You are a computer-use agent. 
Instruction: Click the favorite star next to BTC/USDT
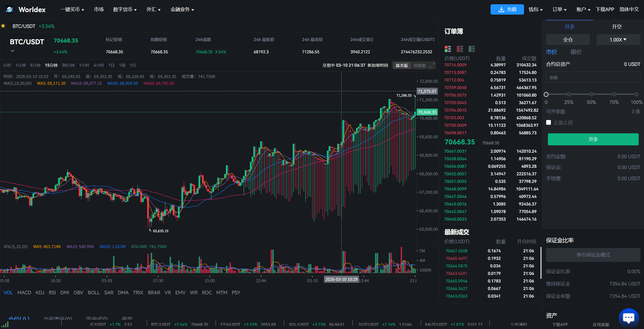click(3, 26)
